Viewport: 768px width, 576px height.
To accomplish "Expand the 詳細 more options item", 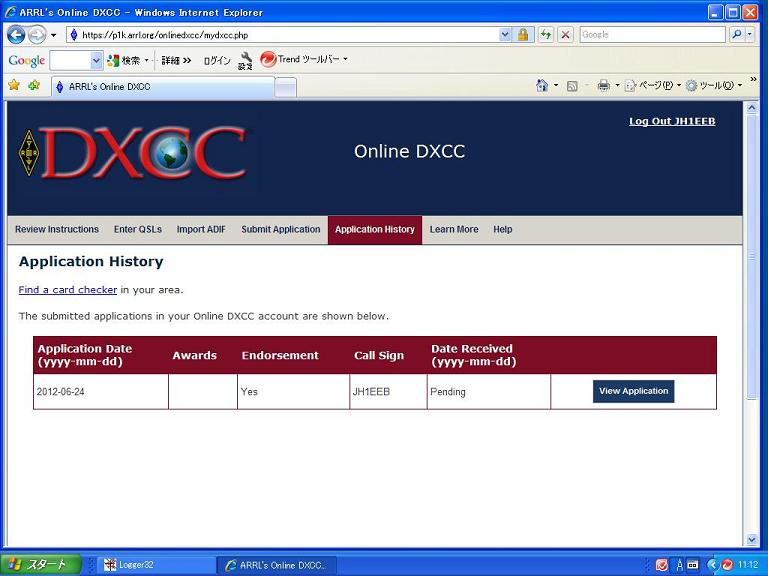I will pyautogui.click(x=176, y=61).
